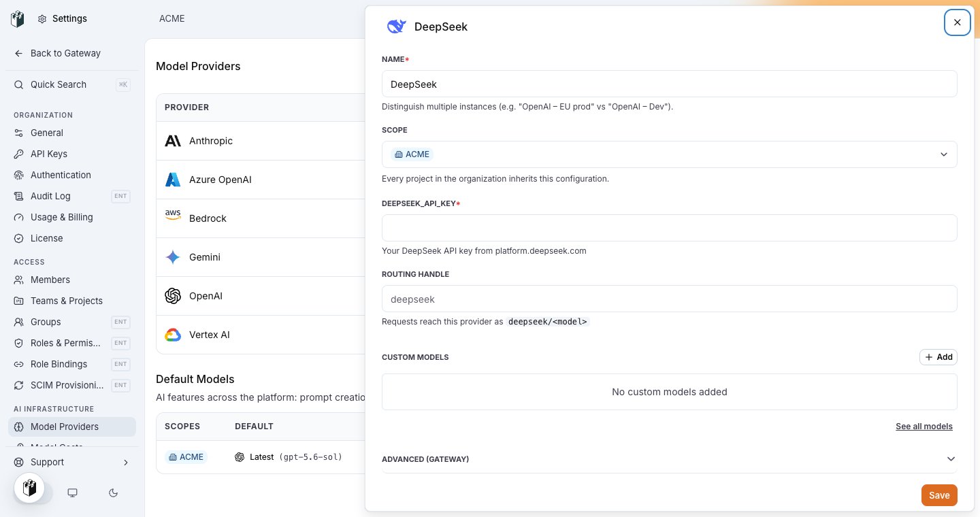Click the Anthropic provider logo
980x517 pixels.
(173, 141)
